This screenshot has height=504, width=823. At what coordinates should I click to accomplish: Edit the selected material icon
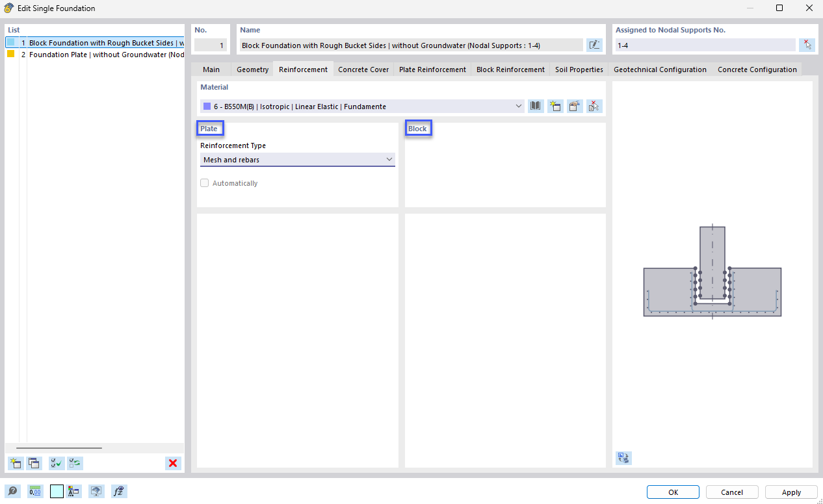[x=575, y=106]
